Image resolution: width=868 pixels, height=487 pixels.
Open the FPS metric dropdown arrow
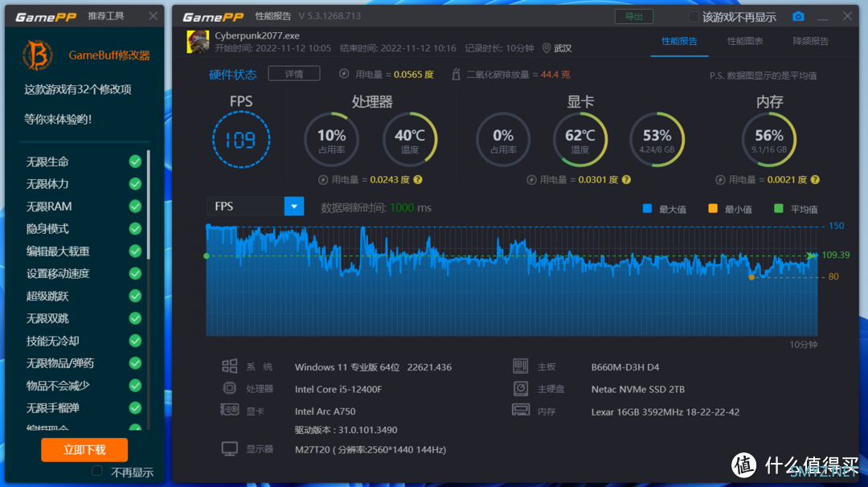click(x=294, y=207)
